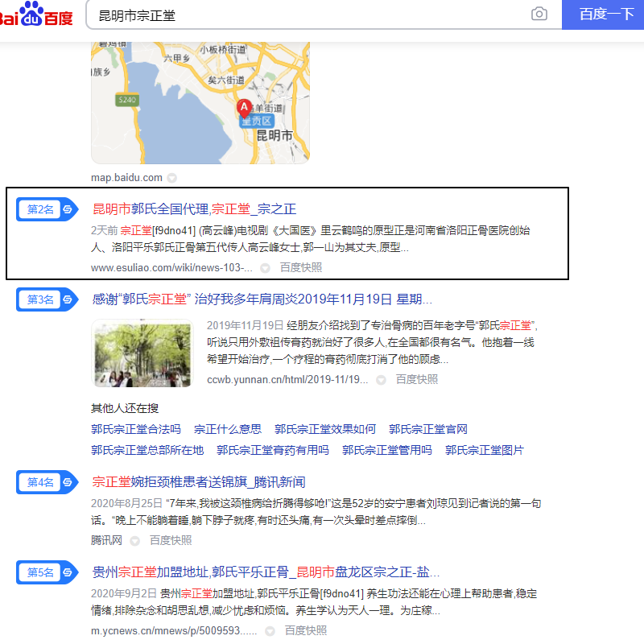The image size is (644, 644).
Task: Expand dropdown arrow beside 腾讯网
Action: click(x=134, y=541)
